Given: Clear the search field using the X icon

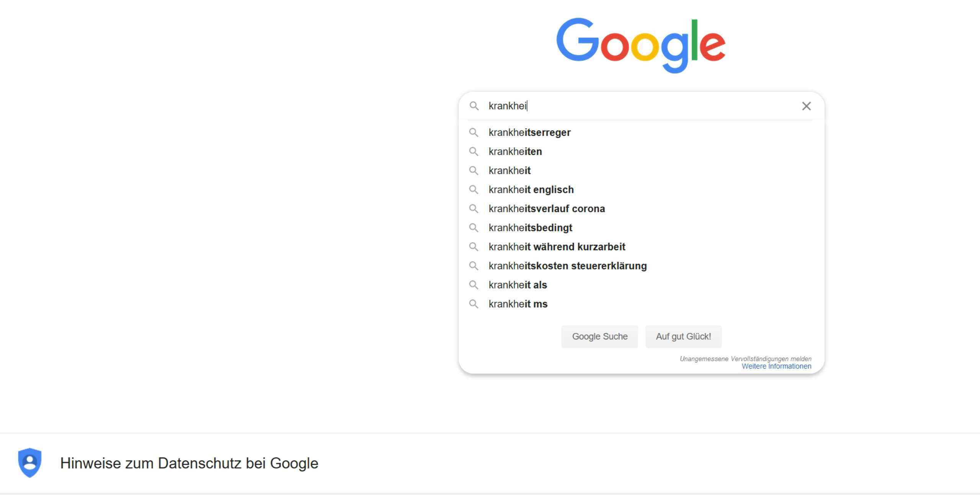Looking at the screenshot, I should 807,106.
